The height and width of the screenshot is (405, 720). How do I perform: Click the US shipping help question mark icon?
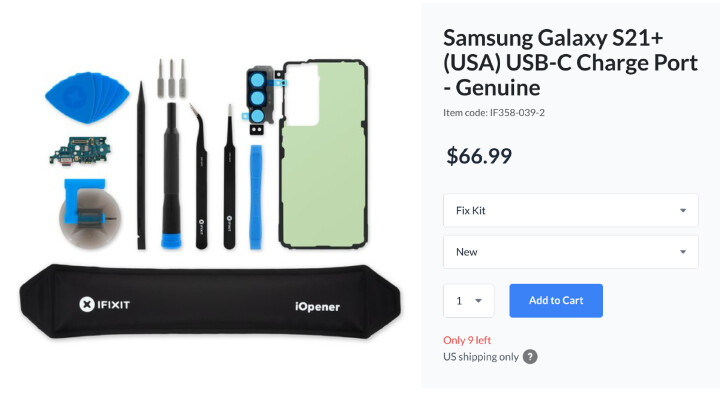(x=530, y=357)
